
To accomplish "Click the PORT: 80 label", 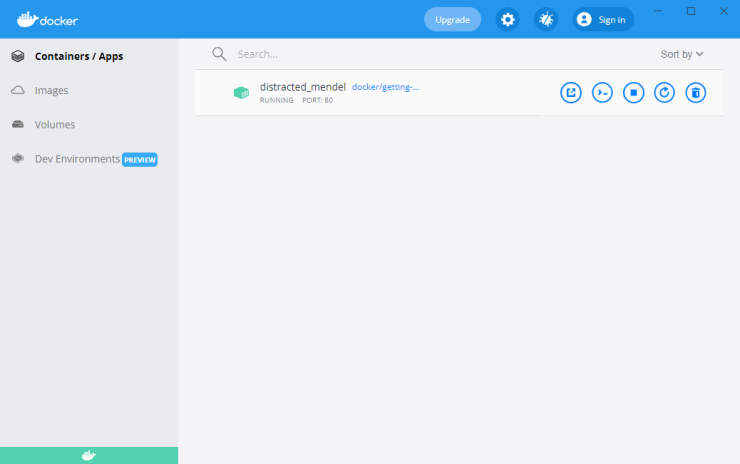I will tap(318, 100).
